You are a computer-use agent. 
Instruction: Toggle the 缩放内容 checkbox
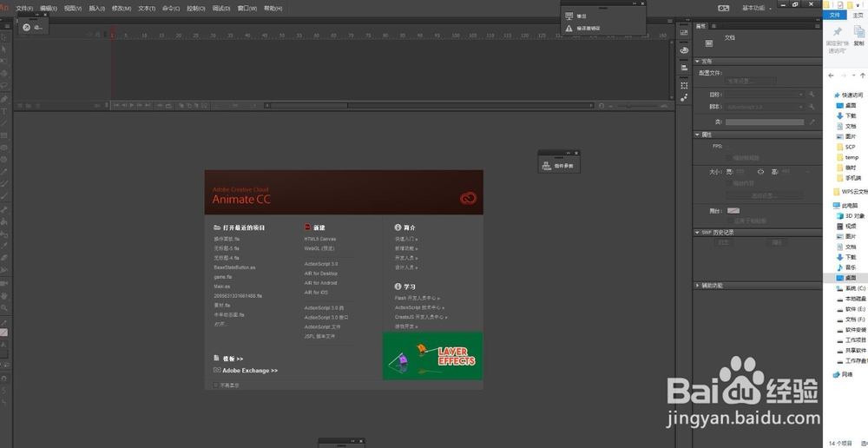(729, 183)
